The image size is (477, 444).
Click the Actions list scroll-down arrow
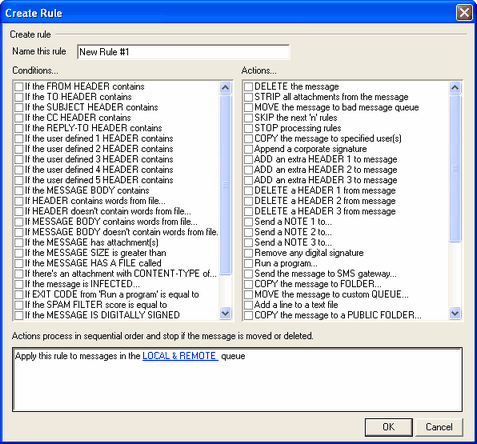point(455,313)
